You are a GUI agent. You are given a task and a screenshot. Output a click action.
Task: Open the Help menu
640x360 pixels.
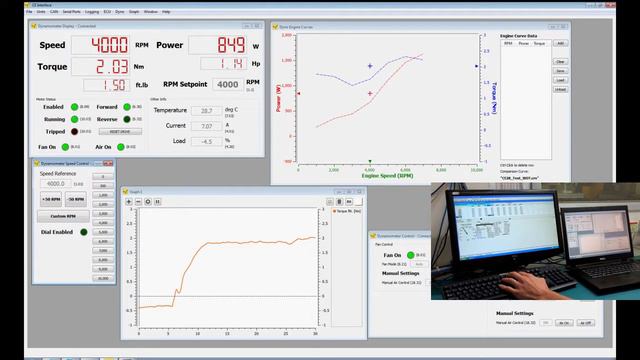click(166, 12)
